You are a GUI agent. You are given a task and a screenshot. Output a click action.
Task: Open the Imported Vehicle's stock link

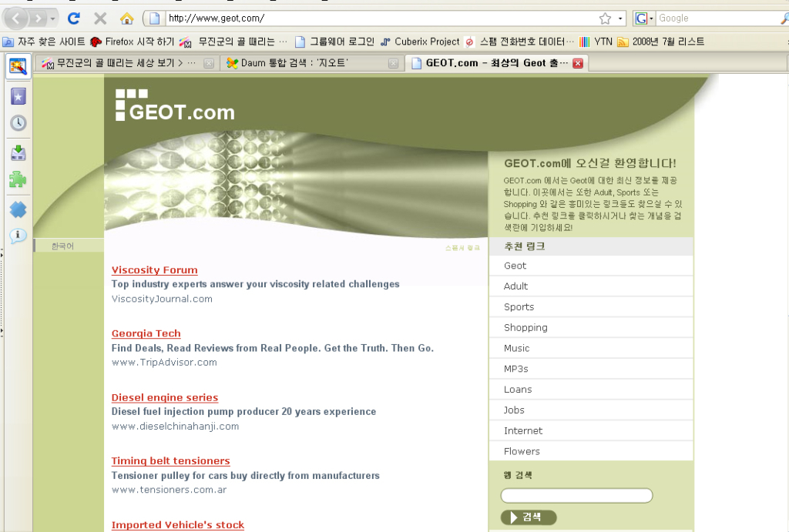pos(178,524)
